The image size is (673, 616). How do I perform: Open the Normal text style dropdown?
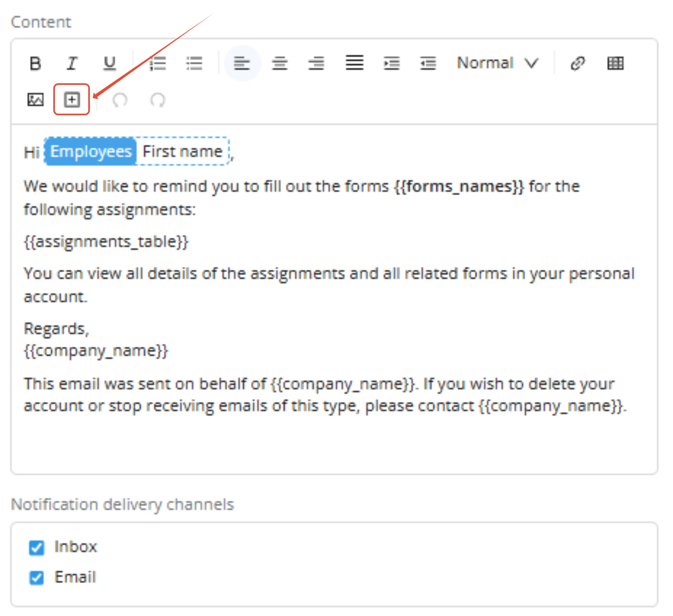coord(498,63)
